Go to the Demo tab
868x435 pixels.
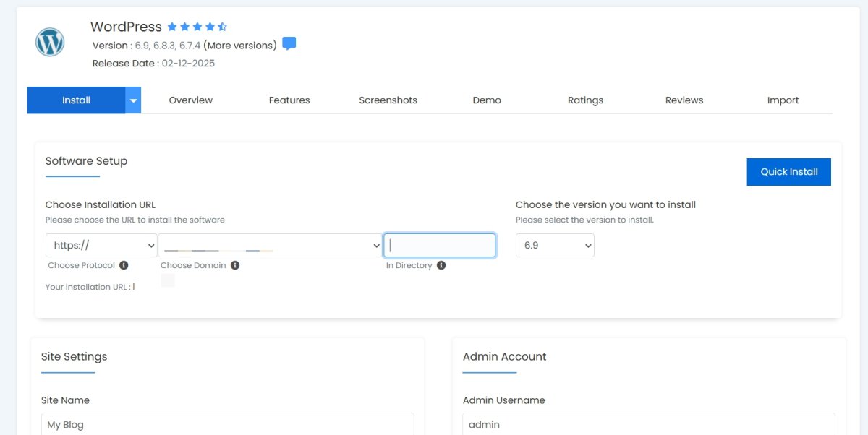pos(487,100)
